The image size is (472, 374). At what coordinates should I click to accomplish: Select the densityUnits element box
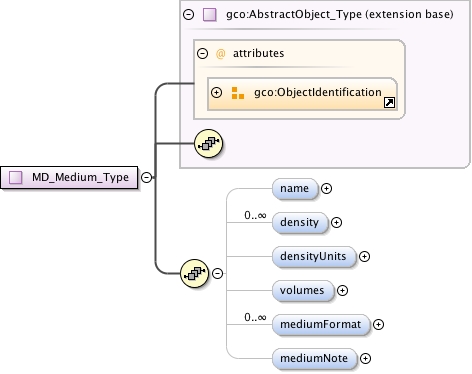pyautogui.click(x=314, y=257)
